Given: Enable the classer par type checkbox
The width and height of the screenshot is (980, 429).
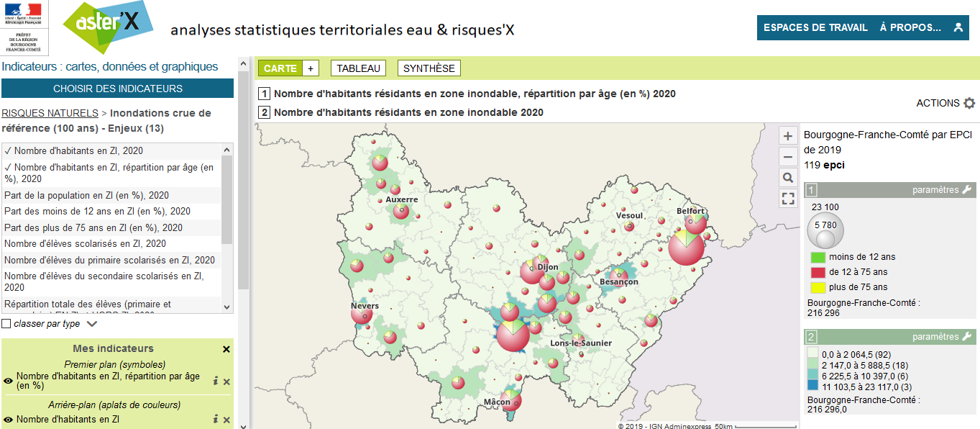Looking at the screenshot, I should coord(6,324).
